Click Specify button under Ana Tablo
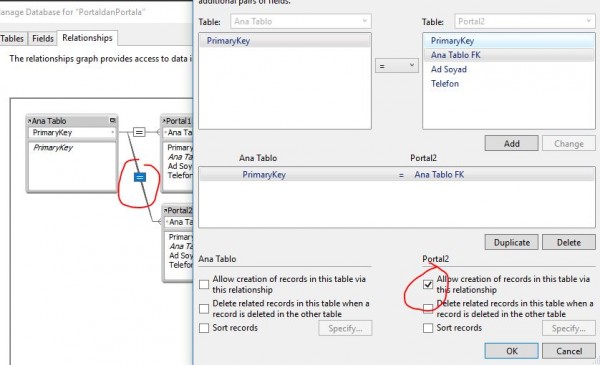The height and width of the screenshot is (365, 600). 345,328
